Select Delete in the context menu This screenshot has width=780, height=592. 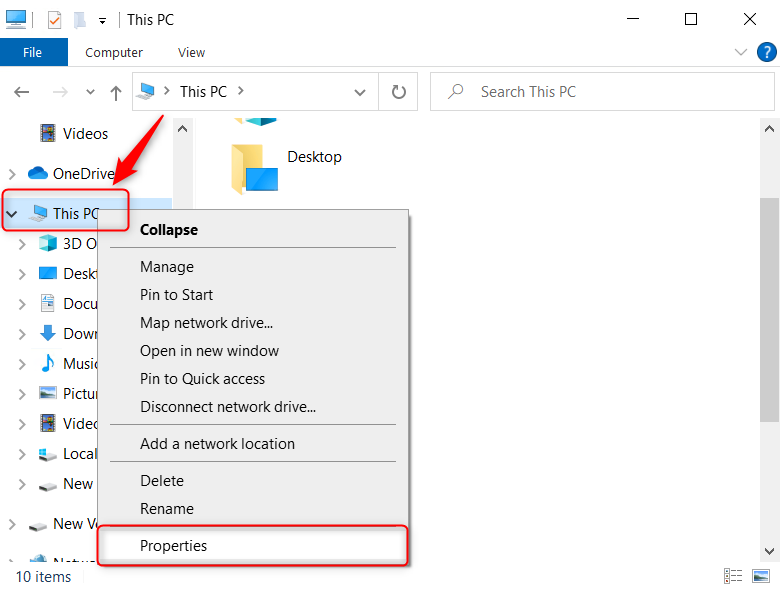tap(253, 481)
